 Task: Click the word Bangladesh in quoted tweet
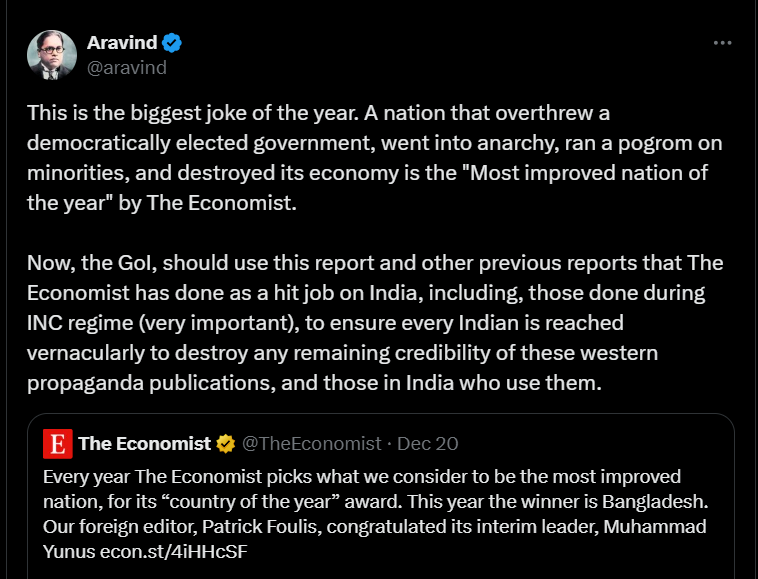[x=655, y=502]
